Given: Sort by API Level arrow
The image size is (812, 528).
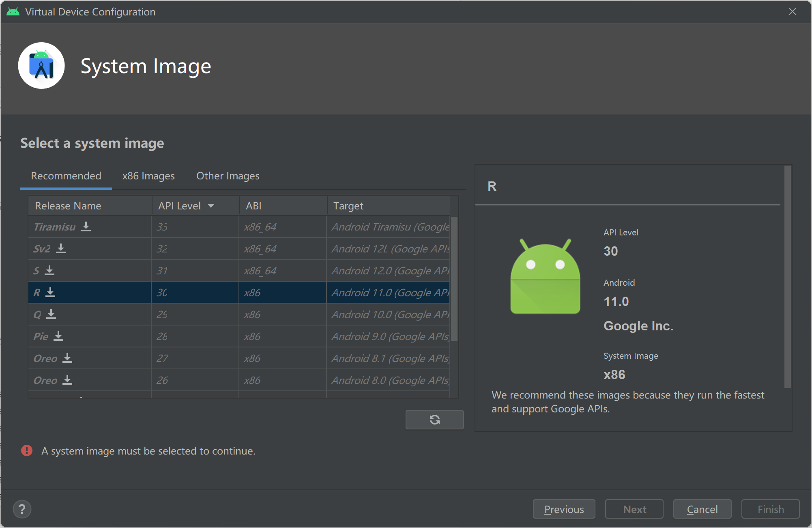Looking at the screenshot, I should pos(211,206).
